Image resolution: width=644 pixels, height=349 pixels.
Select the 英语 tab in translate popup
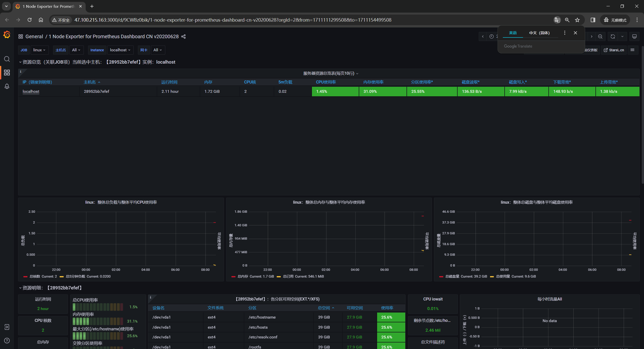tap(512, 33)
